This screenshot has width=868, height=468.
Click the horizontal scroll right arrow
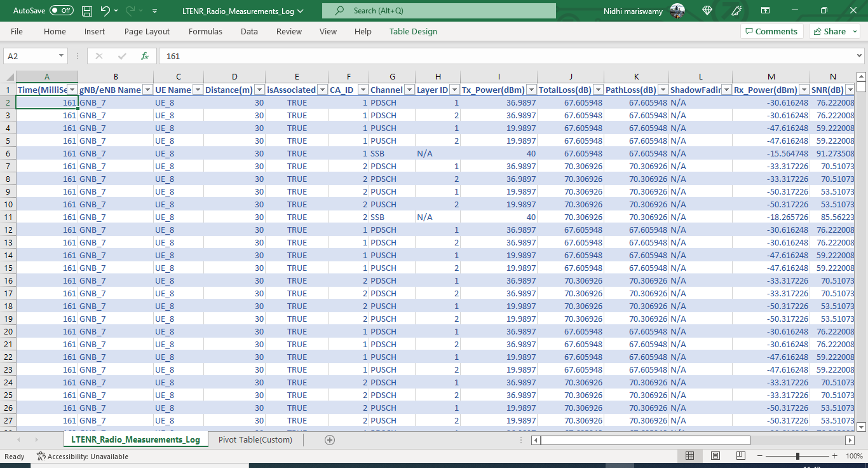(850, 440)
